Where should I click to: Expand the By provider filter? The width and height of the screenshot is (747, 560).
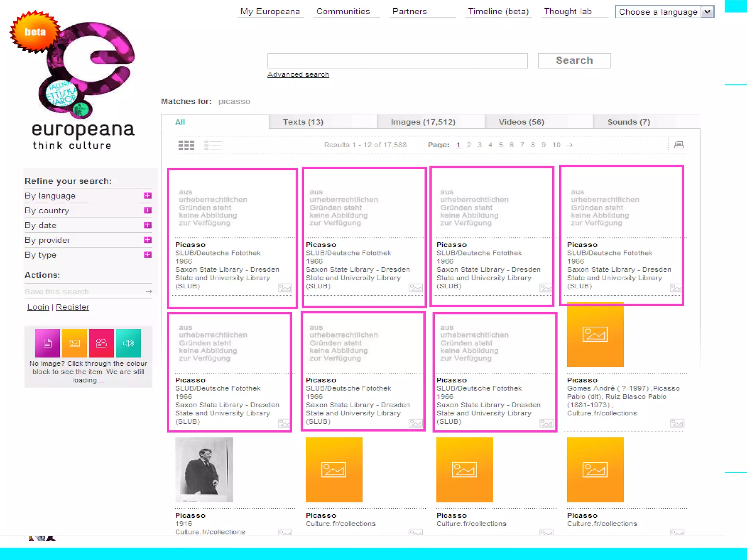pos(147,240)
